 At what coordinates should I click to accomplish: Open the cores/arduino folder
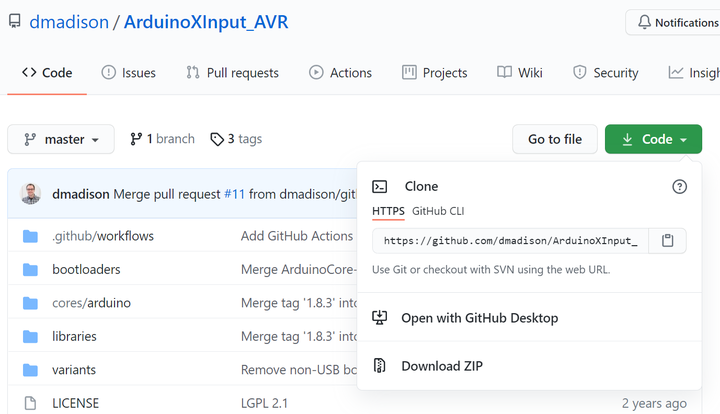(x=91, y=303)
